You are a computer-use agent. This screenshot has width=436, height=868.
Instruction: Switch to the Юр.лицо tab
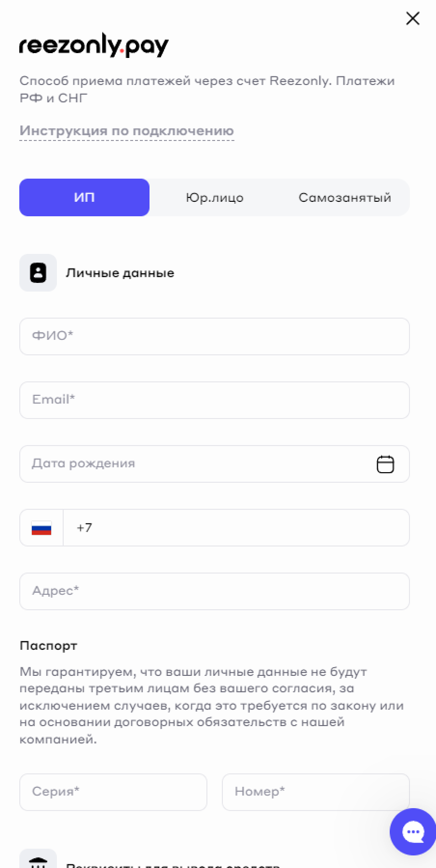(215, 197)
